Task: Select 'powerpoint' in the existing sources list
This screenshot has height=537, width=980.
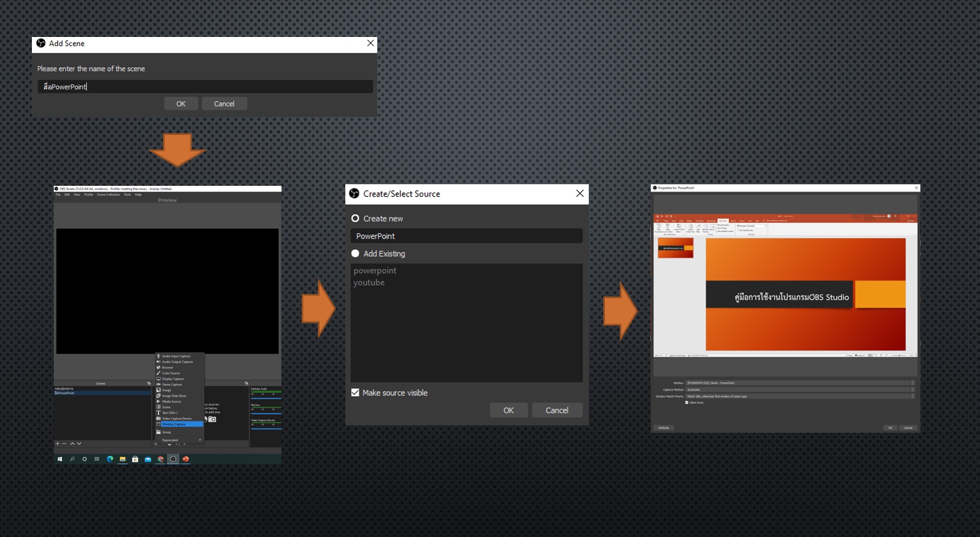Action: tap(375, 270)
